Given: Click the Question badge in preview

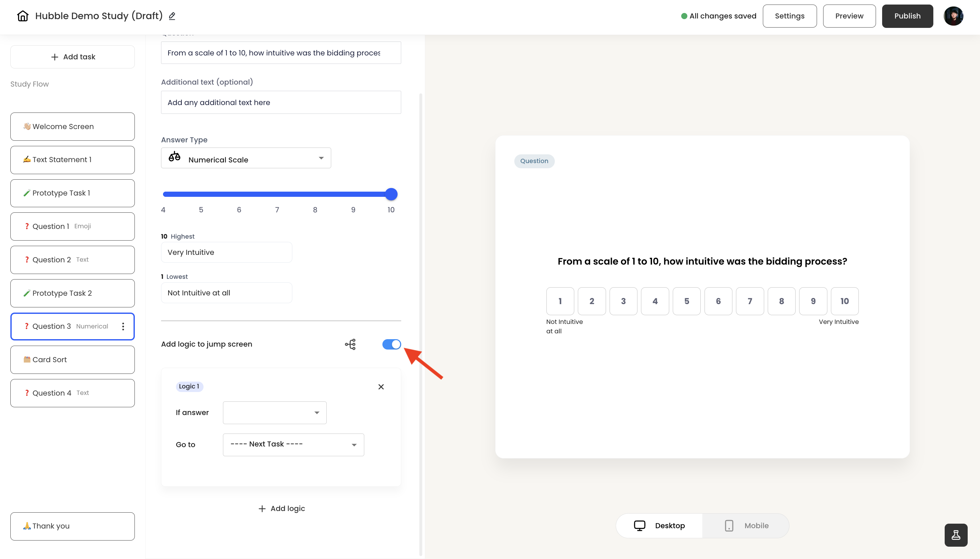Looking at the screenshot, I should click(x=534, y=161).
